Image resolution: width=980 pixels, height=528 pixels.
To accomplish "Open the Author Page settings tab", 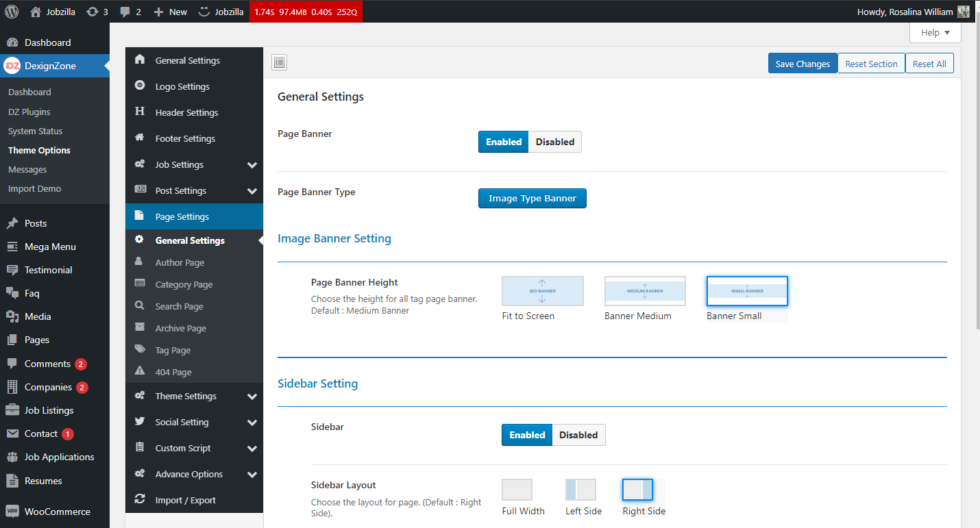I will (x=180, y=262).
